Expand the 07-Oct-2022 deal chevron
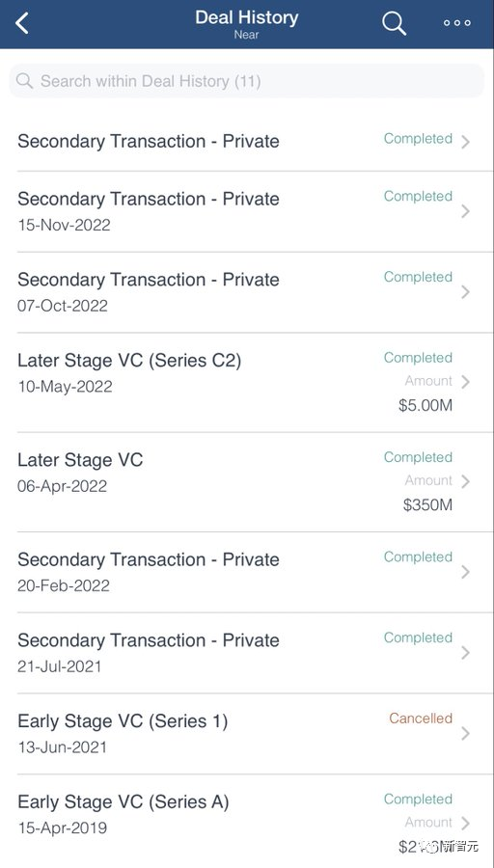This screenshot has height=868, width=494. click(465, 291)
